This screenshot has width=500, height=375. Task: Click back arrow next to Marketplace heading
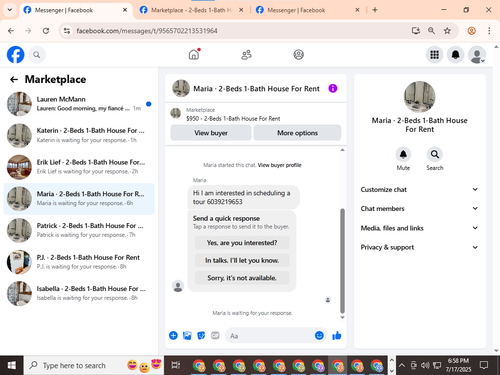pyautogui.click(x=14, y=79)
